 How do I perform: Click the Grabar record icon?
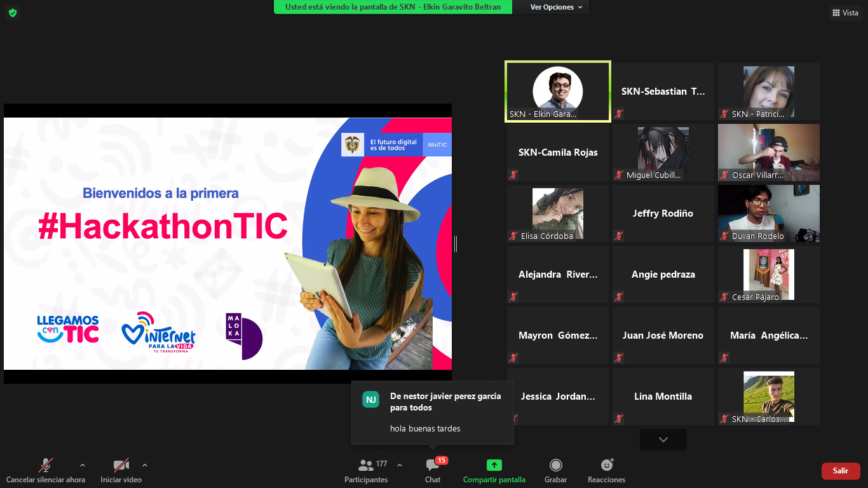555,465
